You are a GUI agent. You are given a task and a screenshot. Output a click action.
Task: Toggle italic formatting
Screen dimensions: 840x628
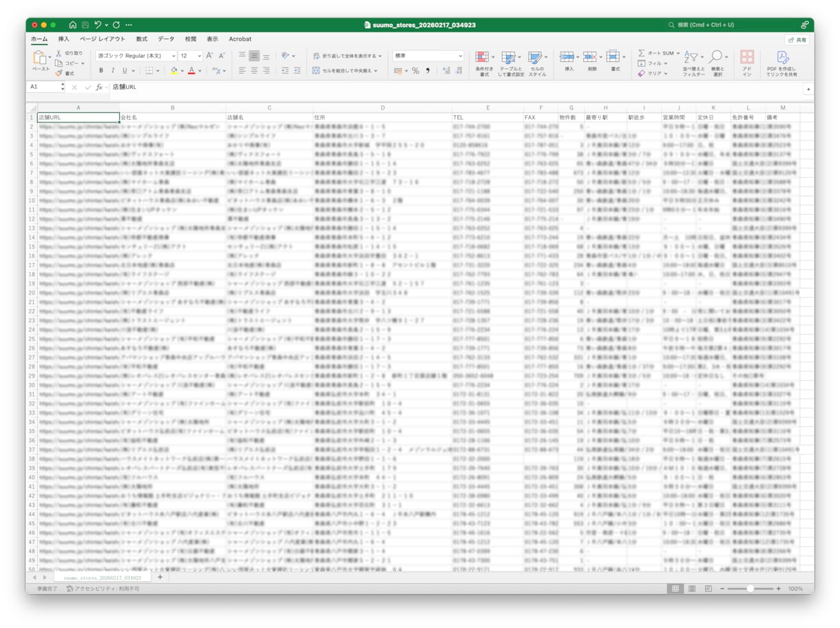coord(113,71)
